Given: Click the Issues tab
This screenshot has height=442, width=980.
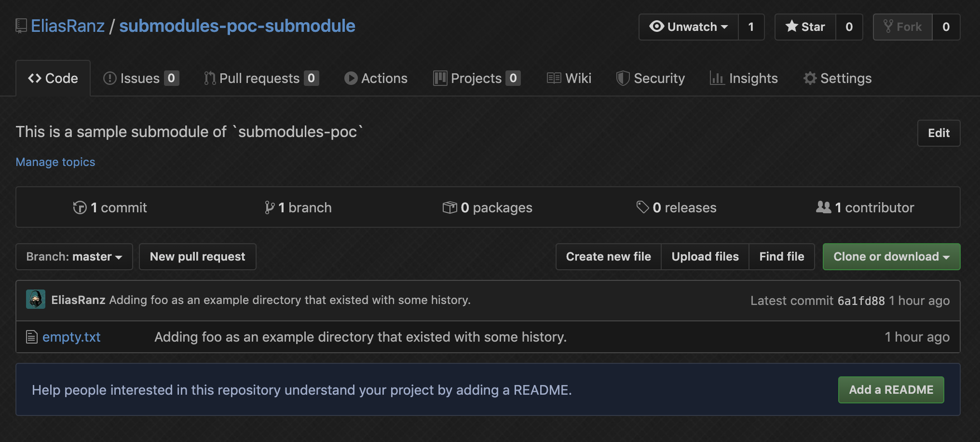Looking at the screenshot, I should 141,78.
